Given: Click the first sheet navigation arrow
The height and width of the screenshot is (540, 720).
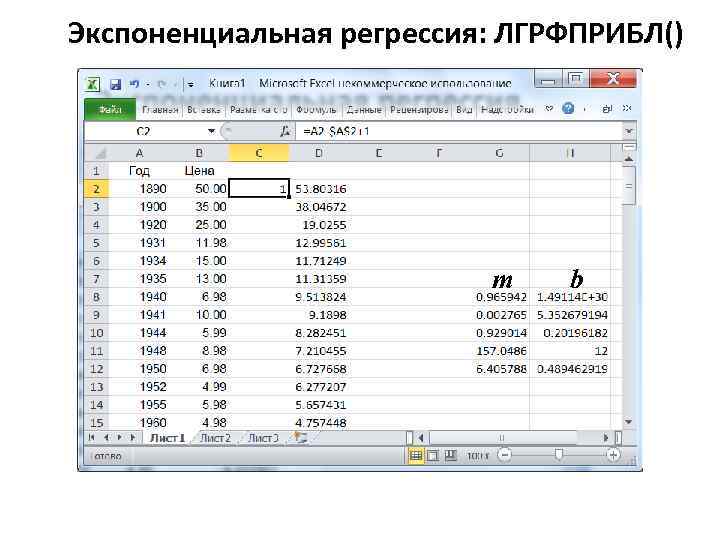Looking at the screenshot, I should tap(91, 438).
